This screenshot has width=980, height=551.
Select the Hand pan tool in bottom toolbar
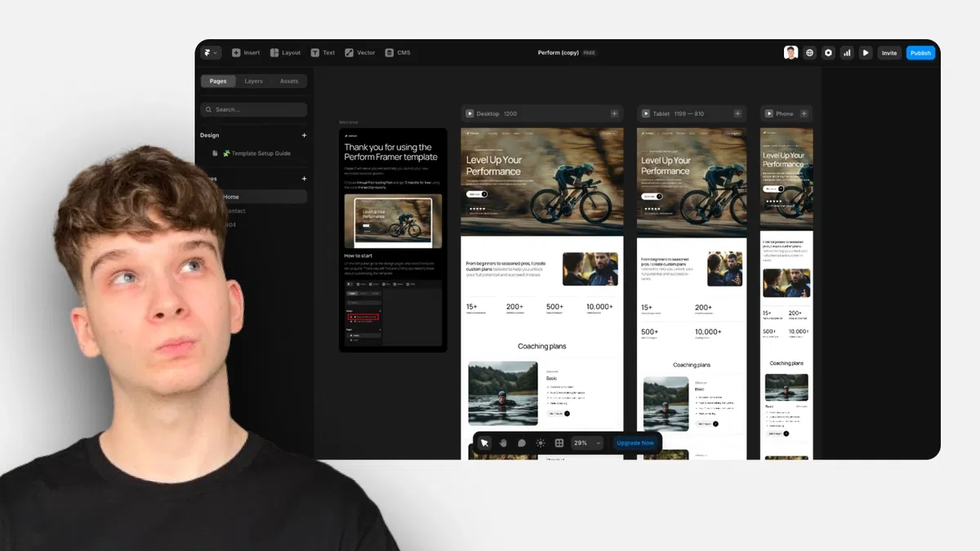503,442
